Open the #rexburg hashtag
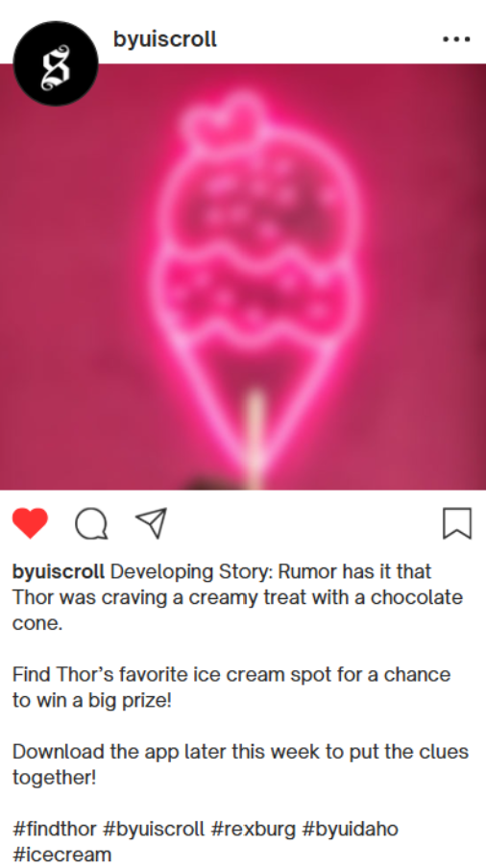 (x=254, y=829)
